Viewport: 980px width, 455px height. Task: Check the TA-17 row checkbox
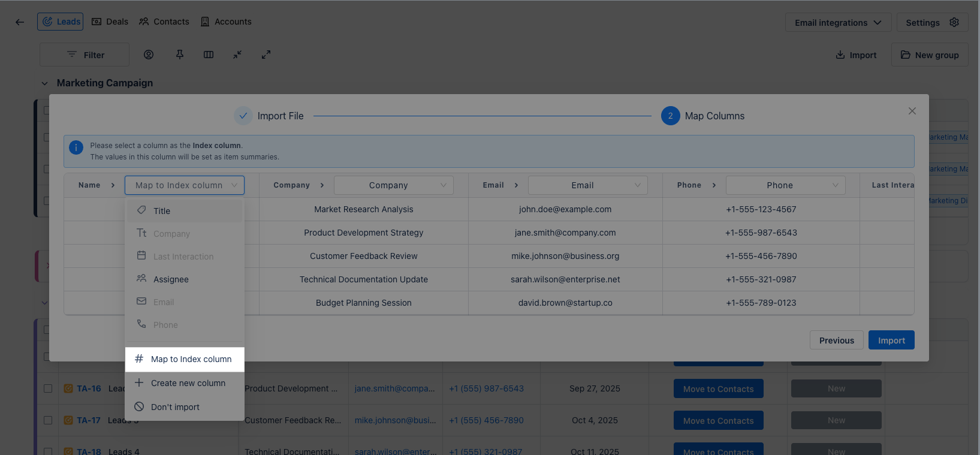(x=48, y=420)
